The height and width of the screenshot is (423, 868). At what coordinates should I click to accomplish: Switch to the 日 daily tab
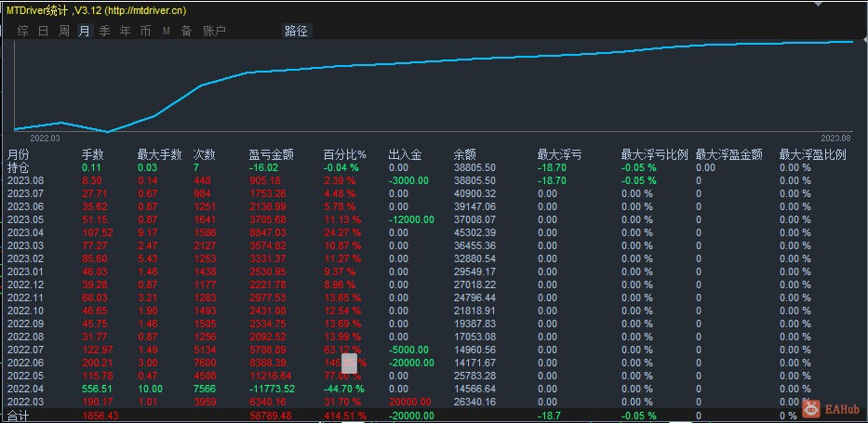coord(43,31)
